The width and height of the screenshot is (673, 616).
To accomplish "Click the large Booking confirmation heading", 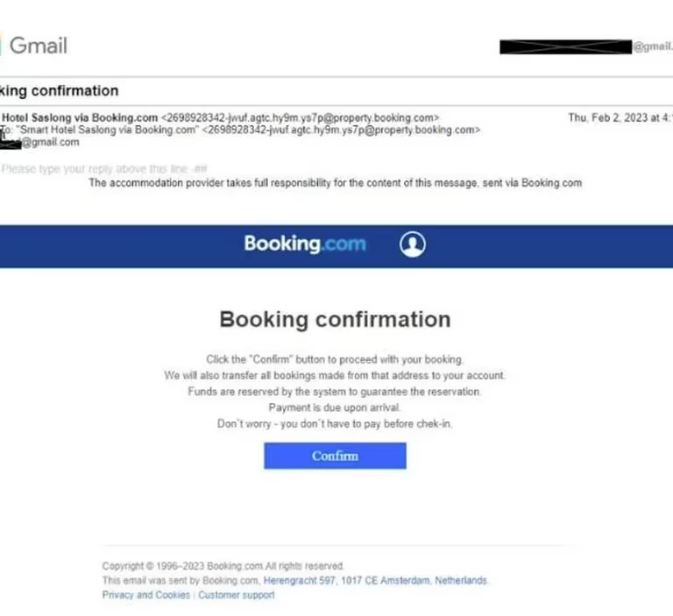I will [x=336, y=319].
